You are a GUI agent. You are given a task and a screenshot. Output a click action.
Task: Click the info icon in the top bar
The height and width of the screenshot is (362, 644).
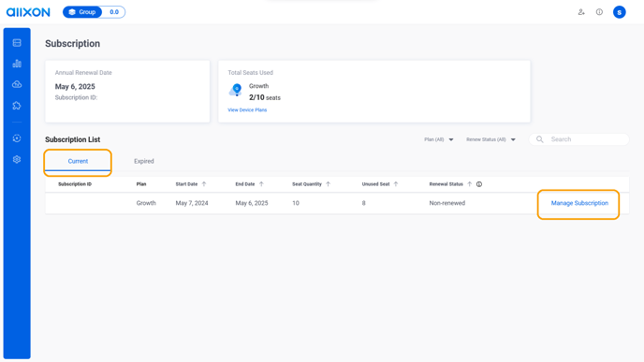pos(599,12)
